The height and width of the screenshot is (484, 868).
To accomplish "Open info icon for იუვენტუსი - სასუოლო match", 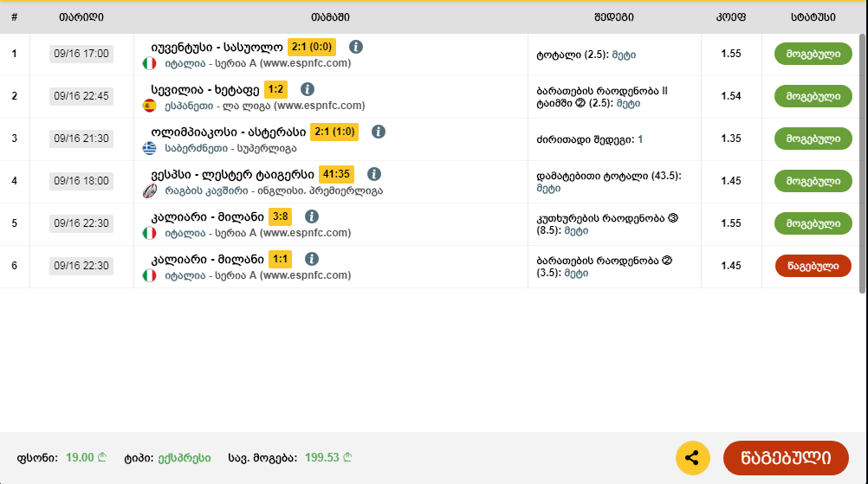I will coord(356,47).
